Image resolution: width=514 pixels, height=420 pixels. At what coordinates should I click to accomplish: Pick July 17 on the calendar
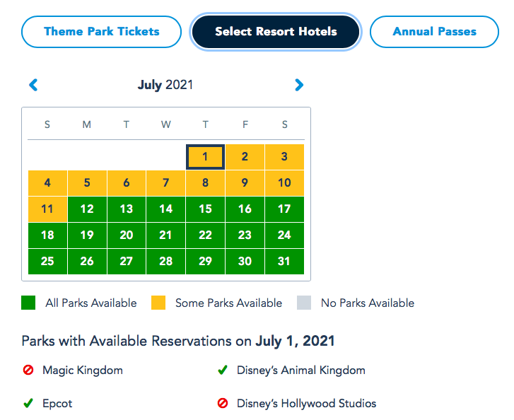(284, 209)
